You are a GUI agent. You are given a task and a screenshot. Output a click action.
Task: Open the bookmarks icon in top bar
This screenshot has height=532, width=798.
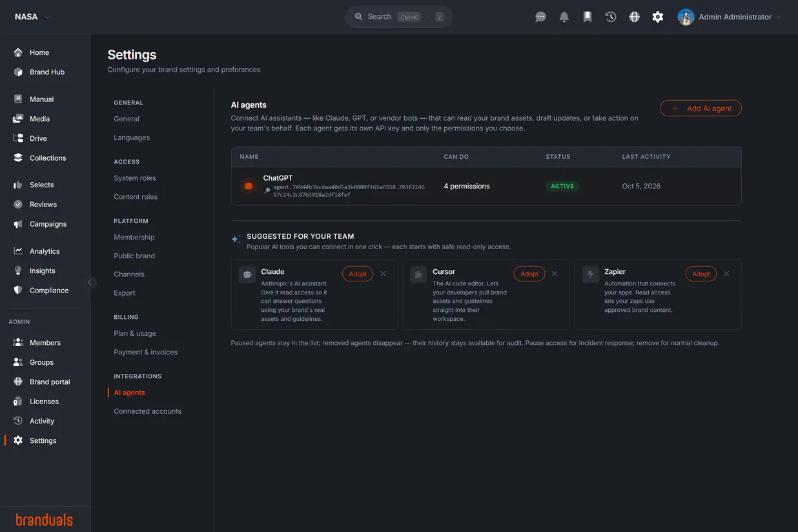tap(588, 17)
